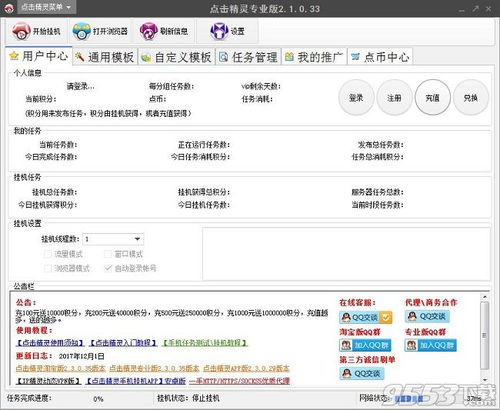Open the 点击精灵入门教程 link
This screenshot has height=410, width=500.
[x=123, y=343]
